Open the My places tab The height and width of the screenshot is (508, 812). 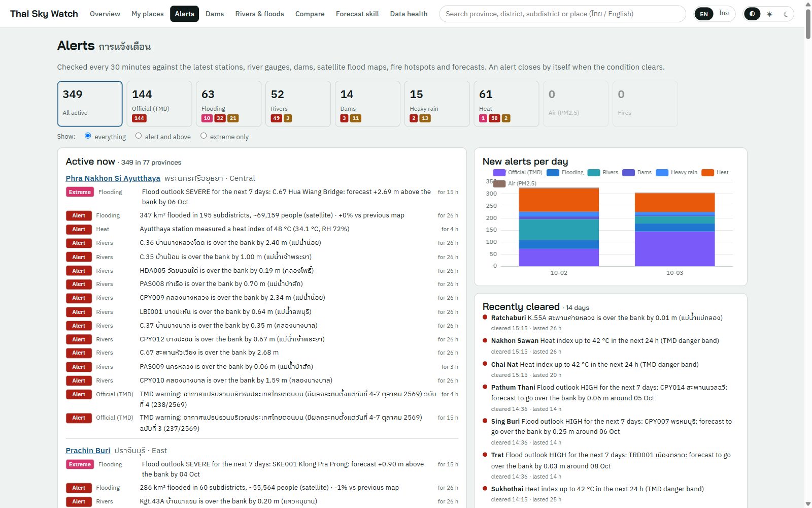coord(148,14)
